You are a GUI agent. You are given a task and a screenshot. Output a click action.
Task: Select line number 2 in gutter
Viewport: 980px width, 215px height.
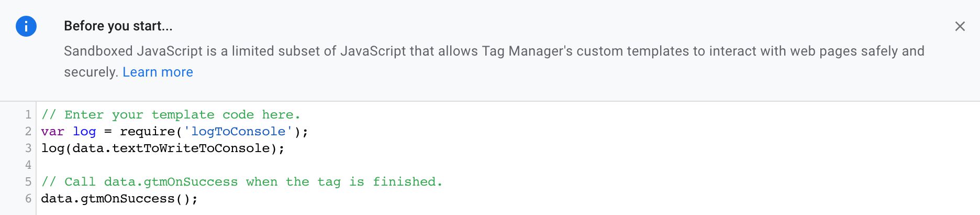pos(28,132)
